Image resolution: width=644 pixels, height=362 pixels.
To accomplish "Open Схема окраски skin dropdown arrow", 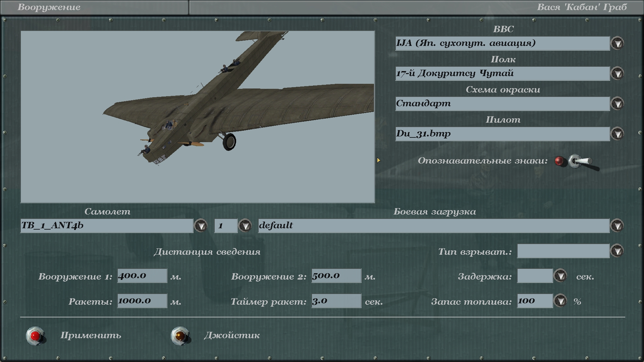I will pyautogui.click(x=617, y=104).
